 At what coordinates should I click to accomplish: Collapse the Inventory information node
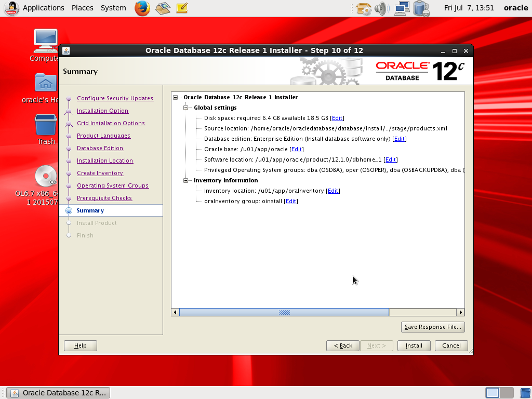[185, 180]
